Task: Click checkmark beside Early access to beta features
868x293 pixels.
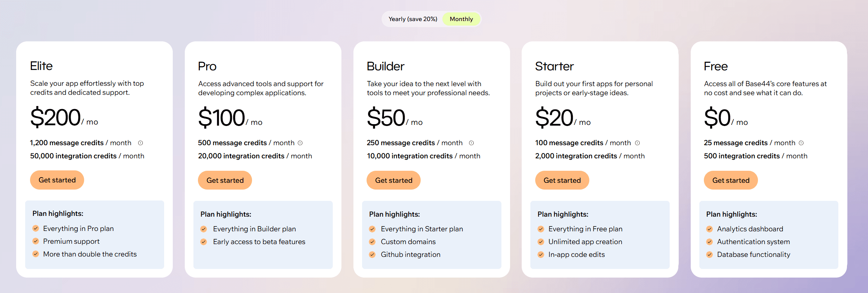Action: point(204,242)
